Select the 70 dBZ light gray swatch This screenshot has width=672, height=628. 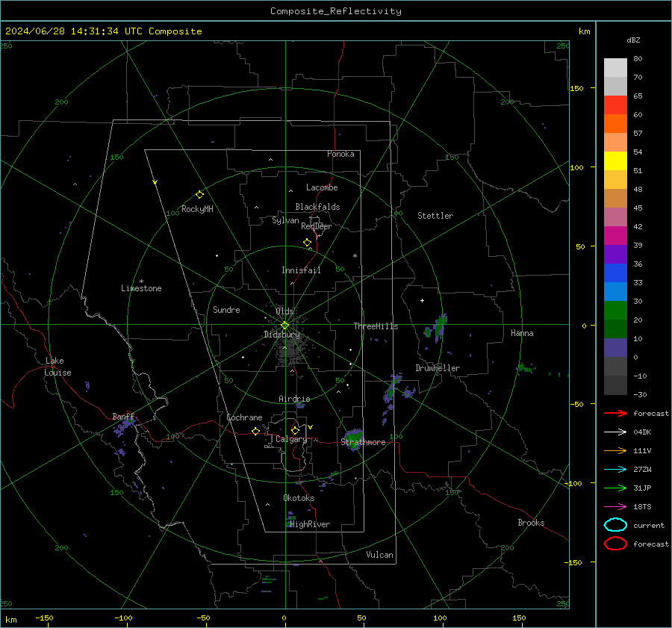(x=615, y=87)
